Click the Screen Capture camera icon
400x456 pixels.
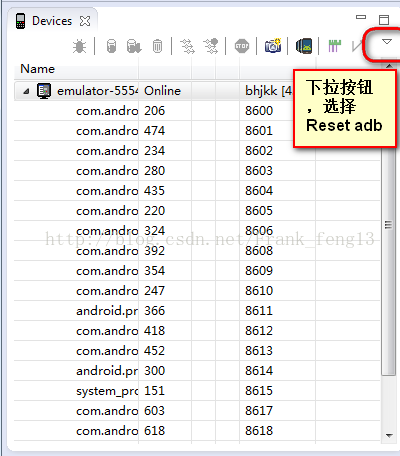click(x=273, y=45)
